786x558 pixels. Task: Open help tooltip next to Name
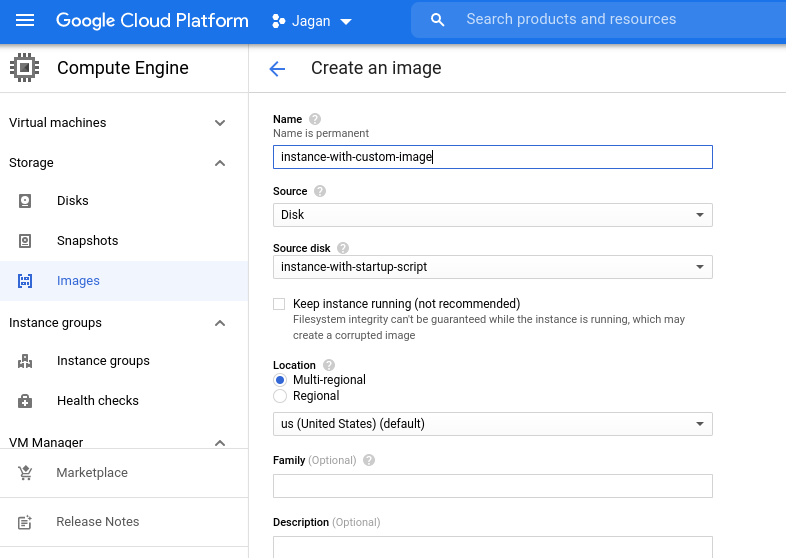click(315, 119)
